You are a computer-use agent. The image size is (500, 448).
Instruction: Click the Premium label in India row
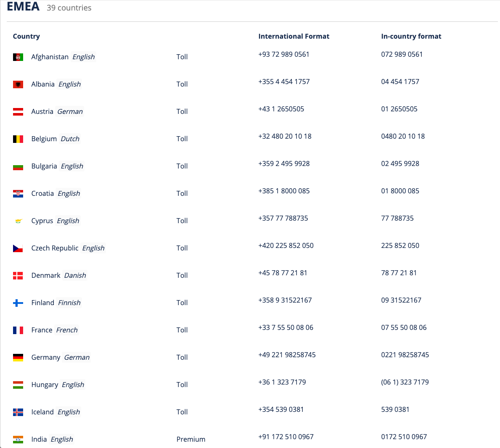pyautogui.click(x=191, y=439)
